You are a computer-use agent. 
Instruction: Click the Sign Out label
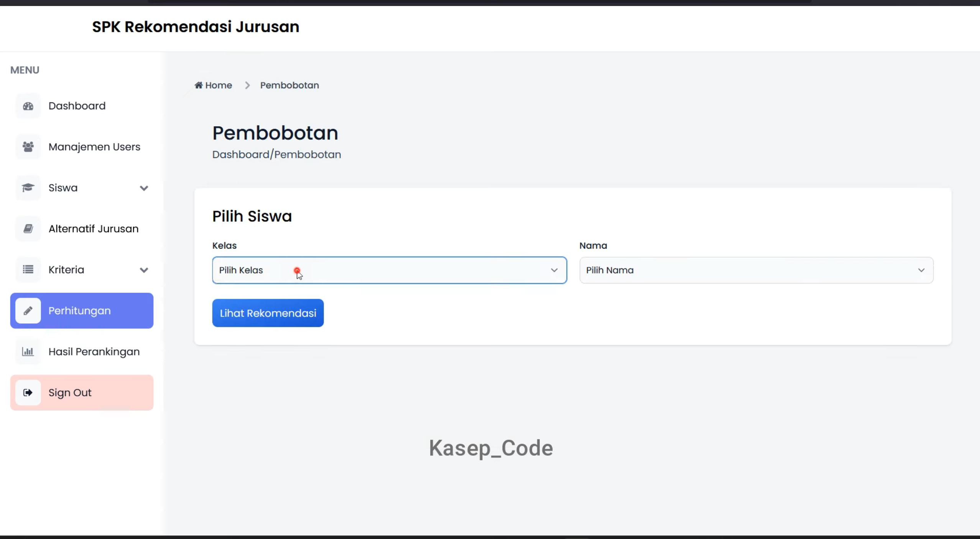tap(70, 393)
